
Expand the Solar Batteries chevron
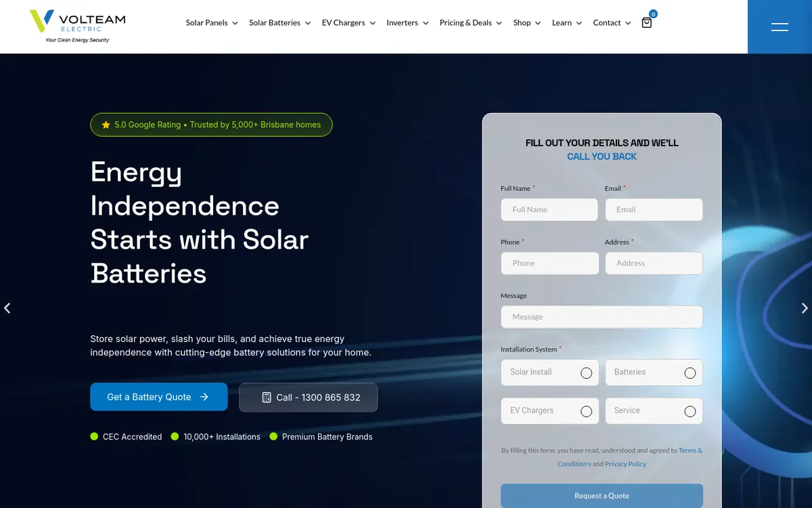coord(308,23)
